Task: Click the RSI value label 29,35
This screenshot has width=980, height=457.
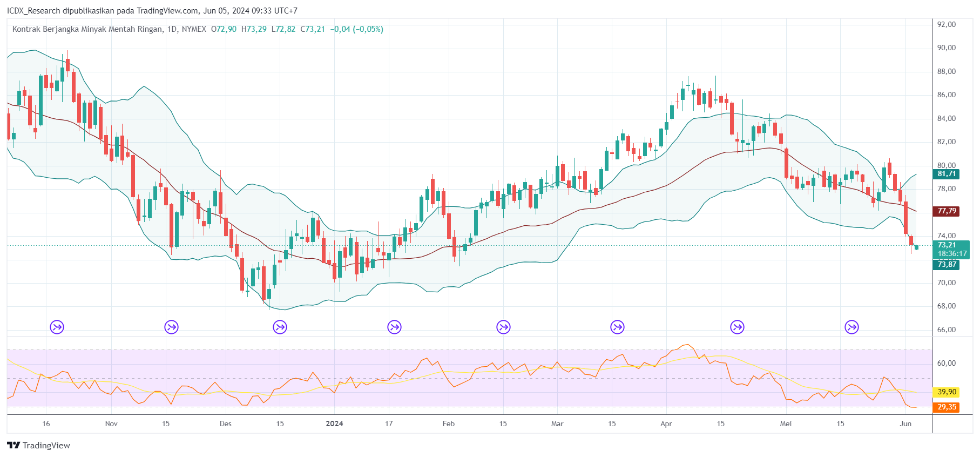Action: 947,407
